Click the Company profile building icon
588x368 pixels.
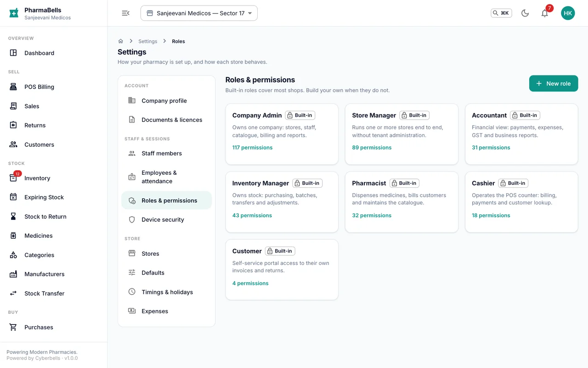[132, 100]
